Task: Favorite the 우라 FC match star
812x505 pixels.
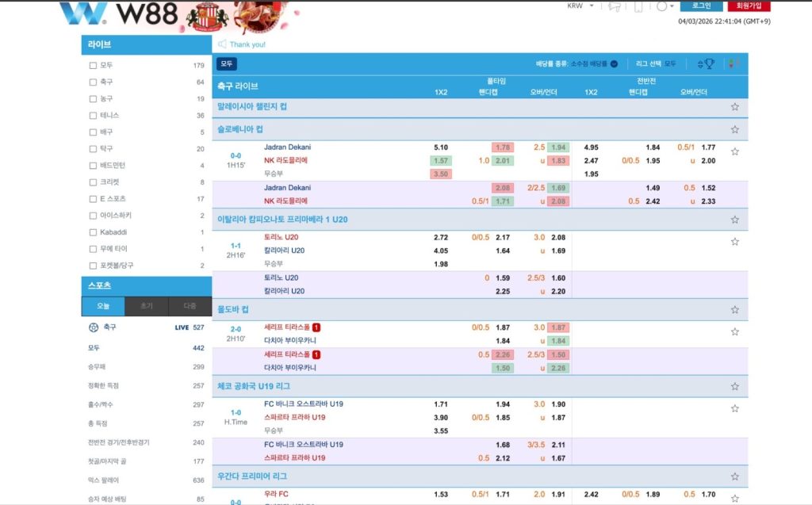Action: point(734,499)
